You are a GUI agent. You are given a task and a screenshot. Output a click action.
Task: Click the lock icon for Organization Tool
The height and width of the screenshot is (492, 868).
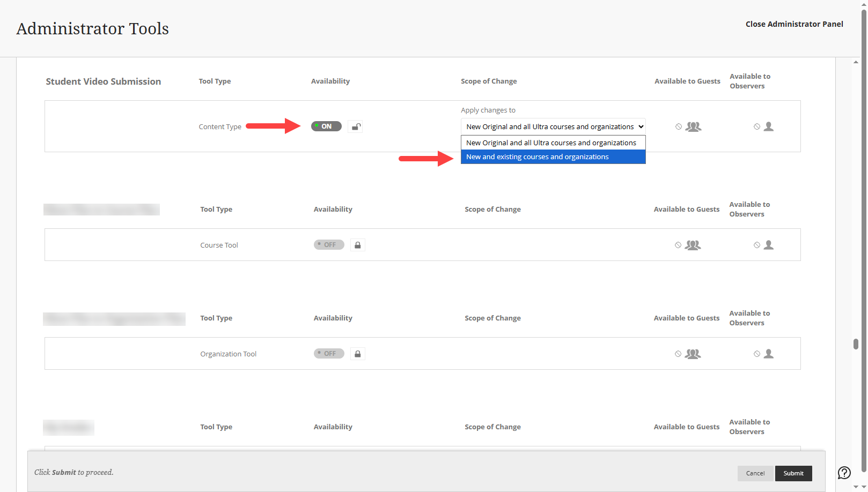(x=358, y=354)
